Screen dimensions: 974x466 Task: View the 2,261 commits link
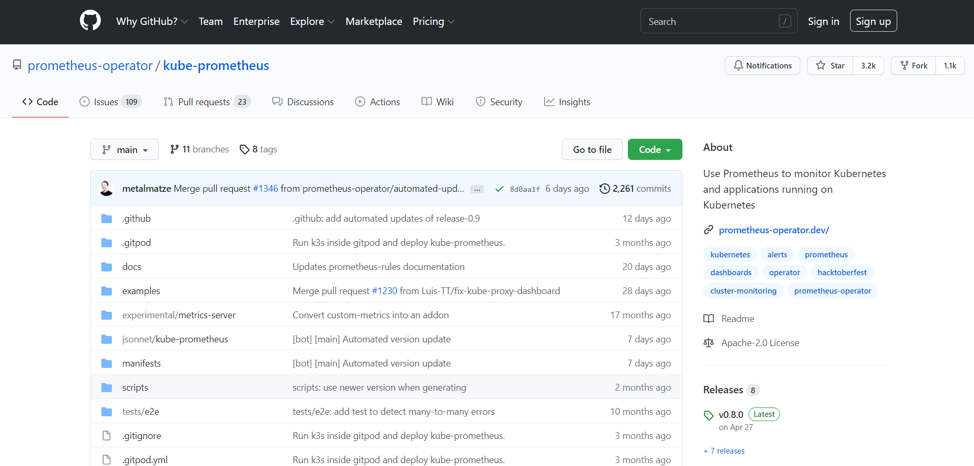coord(635,188)
